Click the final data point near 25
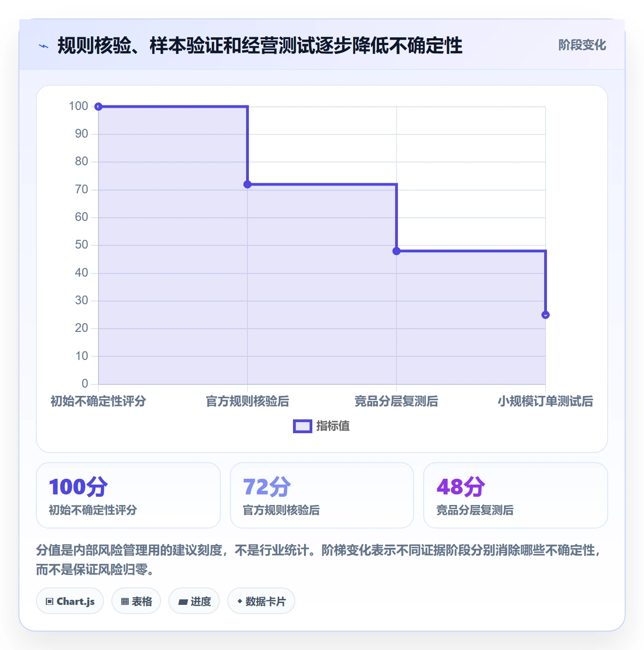Viewport: 644px width, 650px height. [x=546, y=315]
